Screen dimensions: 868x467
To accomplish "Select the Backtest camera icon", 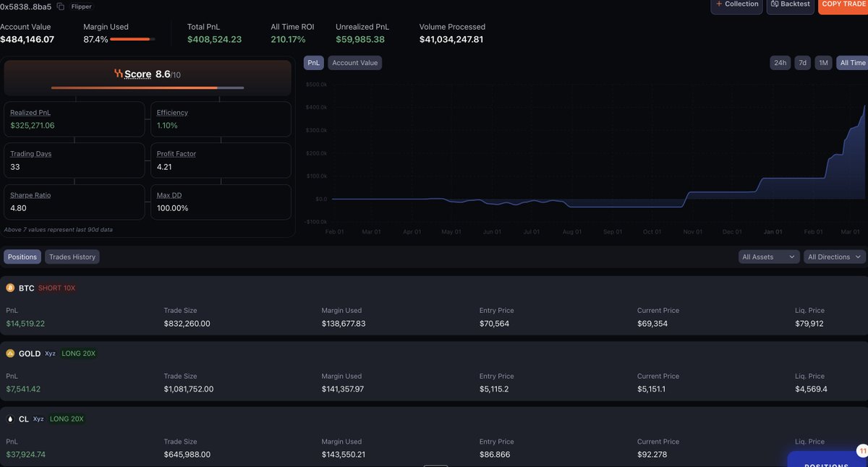I will tap(775, 4).
